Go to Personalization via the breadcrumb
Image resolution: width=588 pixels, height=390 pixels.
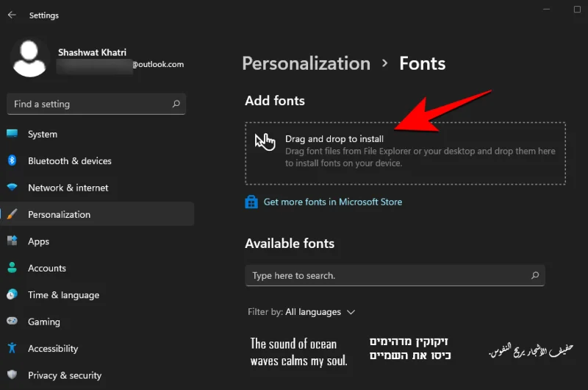pyautogui.click(x=306, y=63)
